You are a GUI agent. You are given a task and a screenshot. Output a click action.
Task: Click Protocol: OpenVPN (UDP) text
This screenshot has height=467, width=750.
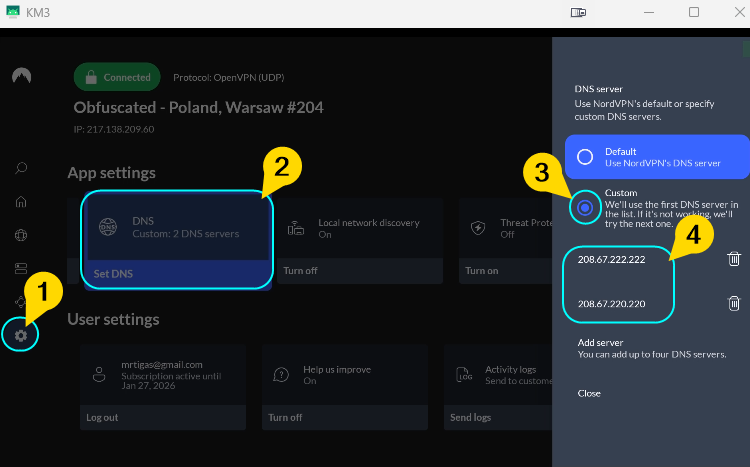pyautogui.click(x=229, y=78)
